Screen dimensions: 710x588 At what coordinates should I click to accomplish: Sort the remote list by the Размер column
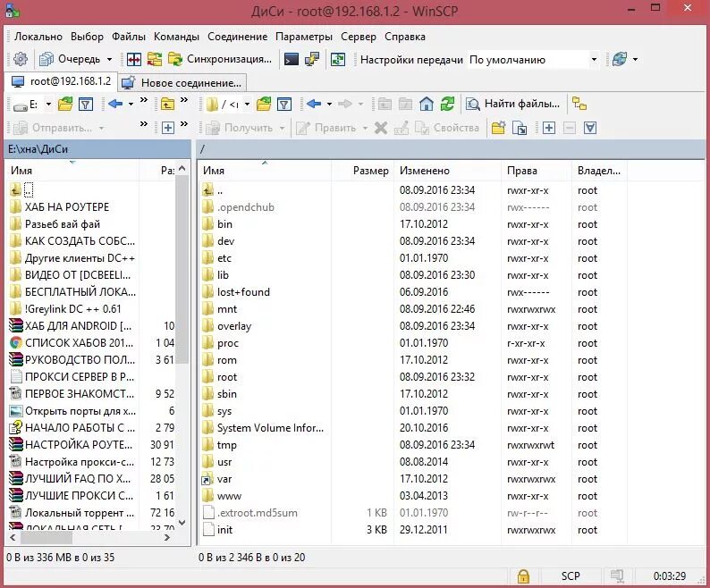pyautogui.click(x=363, y=171)
